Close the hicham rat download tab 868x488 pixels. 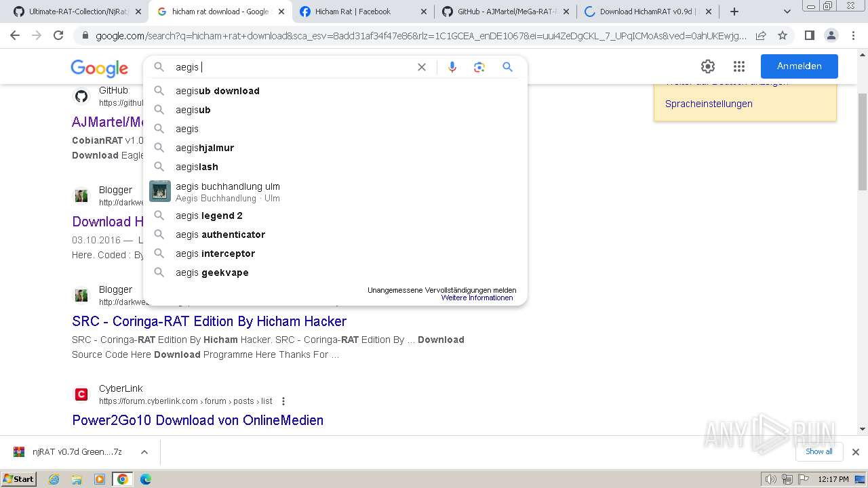point(281,12)
